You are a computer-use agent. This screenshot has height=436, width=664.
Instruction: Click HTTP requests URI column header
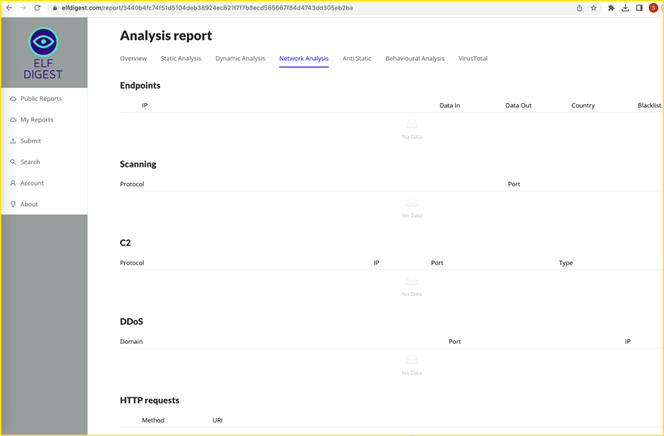coord(218,420)
